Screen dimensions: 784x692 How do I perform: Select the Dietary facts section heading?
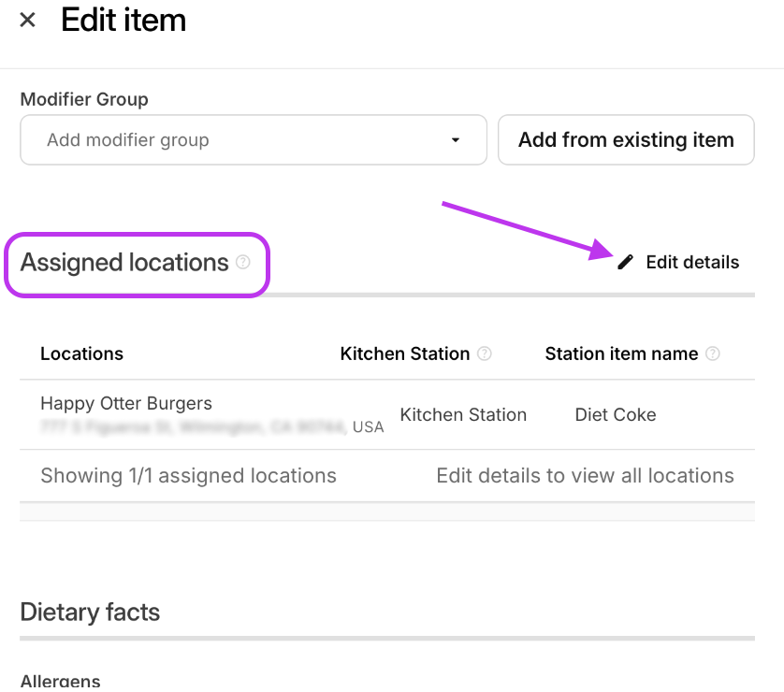coord(90,613)
